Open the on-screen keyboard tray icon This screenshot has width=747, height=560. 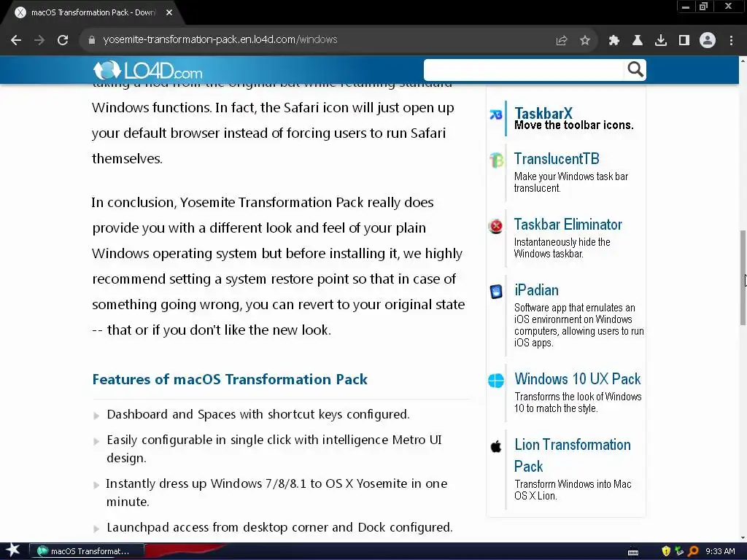click(633, 552)
